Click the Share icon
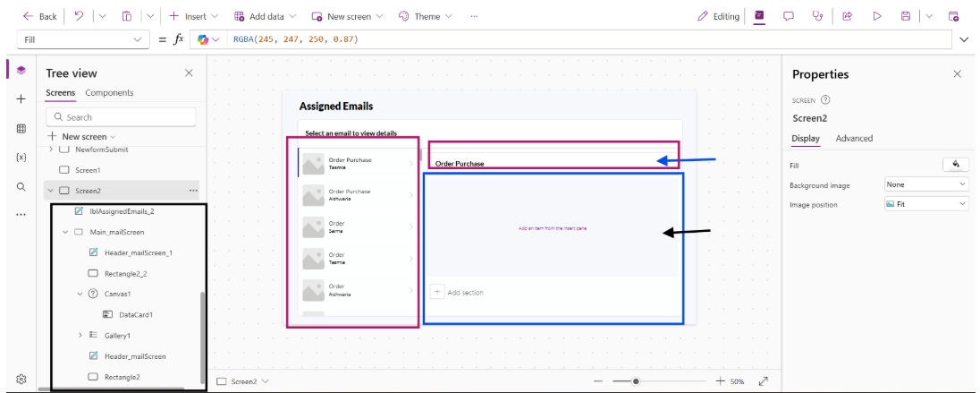This screenshot has width=980, height=393. (848, 16)
